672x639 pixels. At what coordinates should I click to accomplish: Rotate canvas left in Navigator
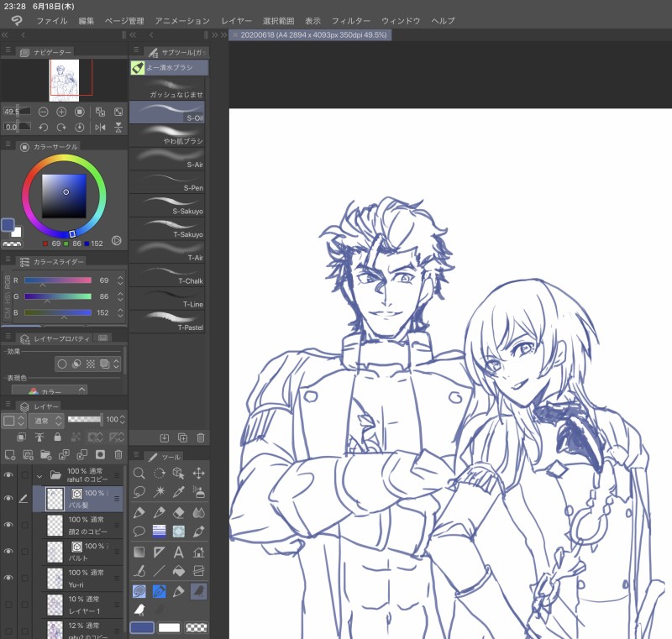[43, 127]
